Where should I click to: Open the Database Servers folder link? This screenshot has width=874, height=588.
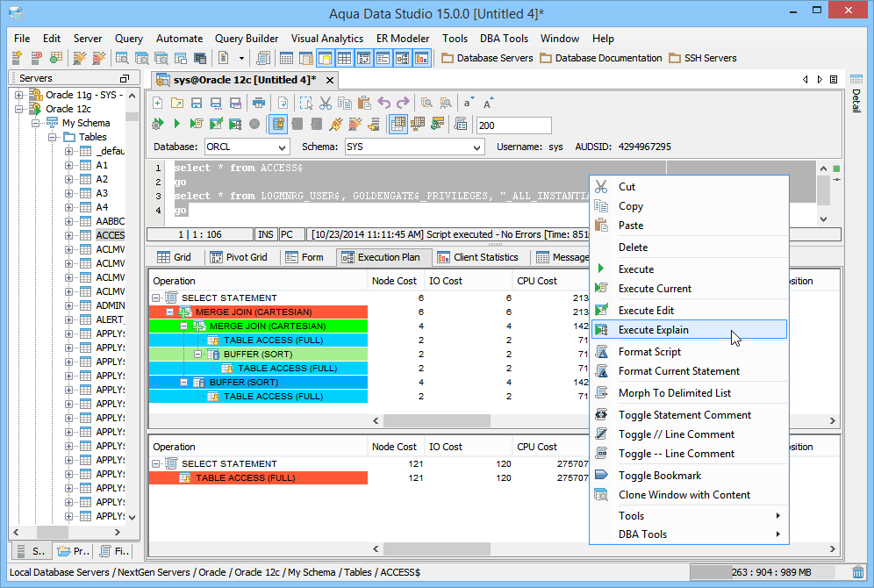tap(487, 58)
